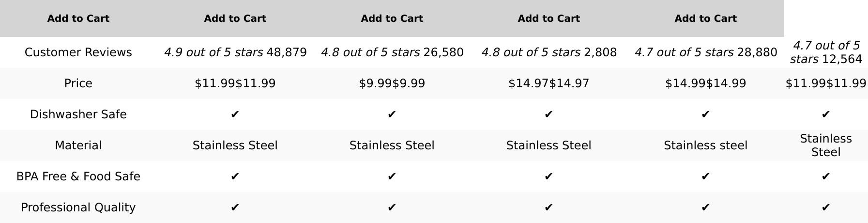Open the 4.8 stars rating with 26,580 reviews
Viewport: 868px width, 223px height.
(370, 52)
